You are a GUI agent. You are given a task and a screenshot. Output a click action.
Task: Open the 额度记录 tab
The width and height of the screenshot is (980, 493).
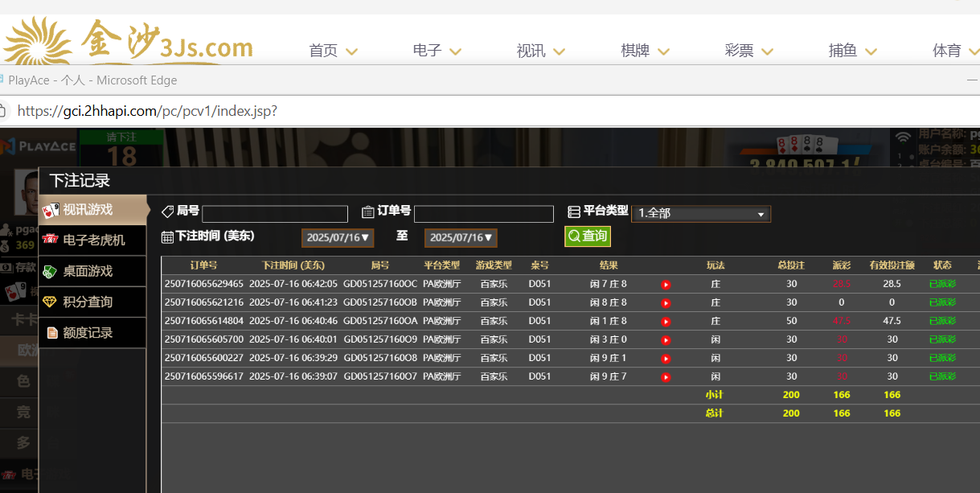pyautogui.click(x=88, y=333)
